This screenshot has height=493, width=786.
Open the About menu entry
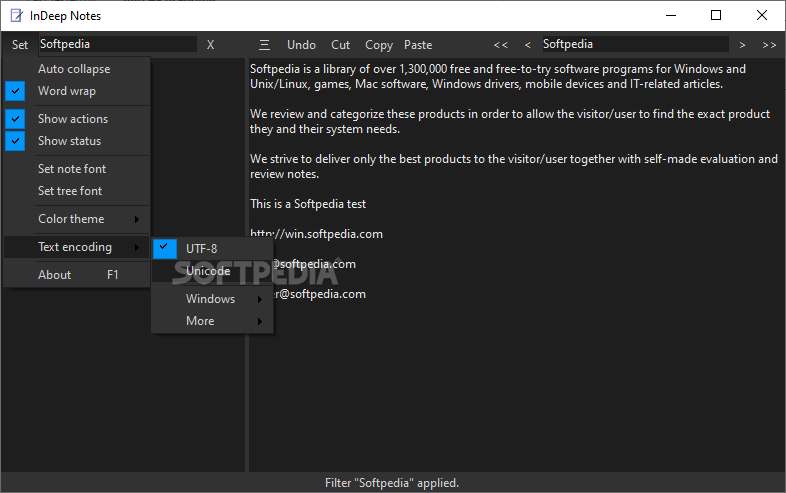click(x=77, y=275)
